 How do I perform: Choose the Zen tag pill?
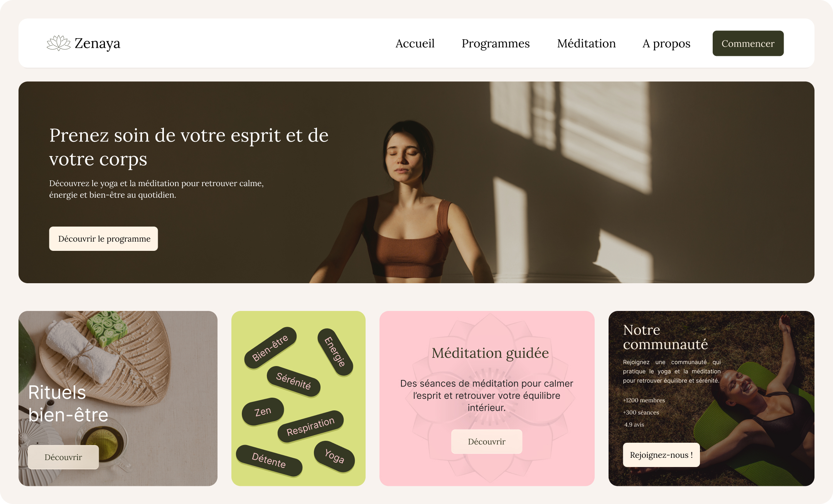(x=263, y=412)
